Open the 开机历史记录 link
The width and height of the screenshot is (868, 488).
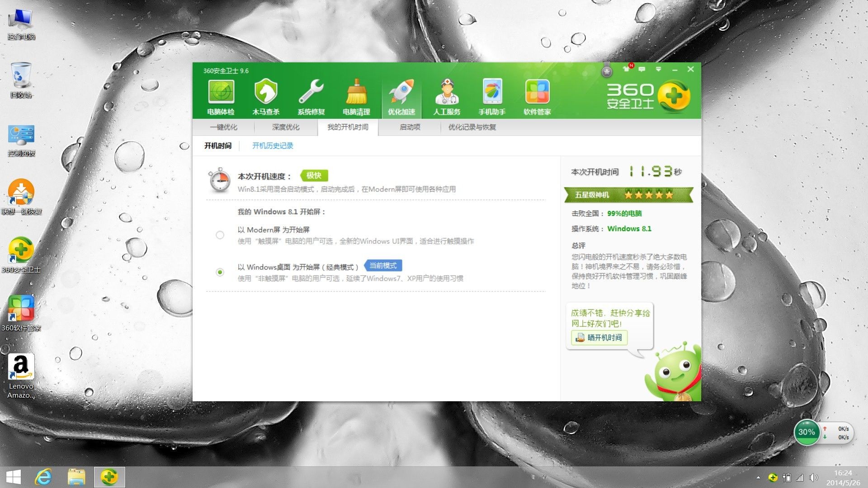click(273, 146)
